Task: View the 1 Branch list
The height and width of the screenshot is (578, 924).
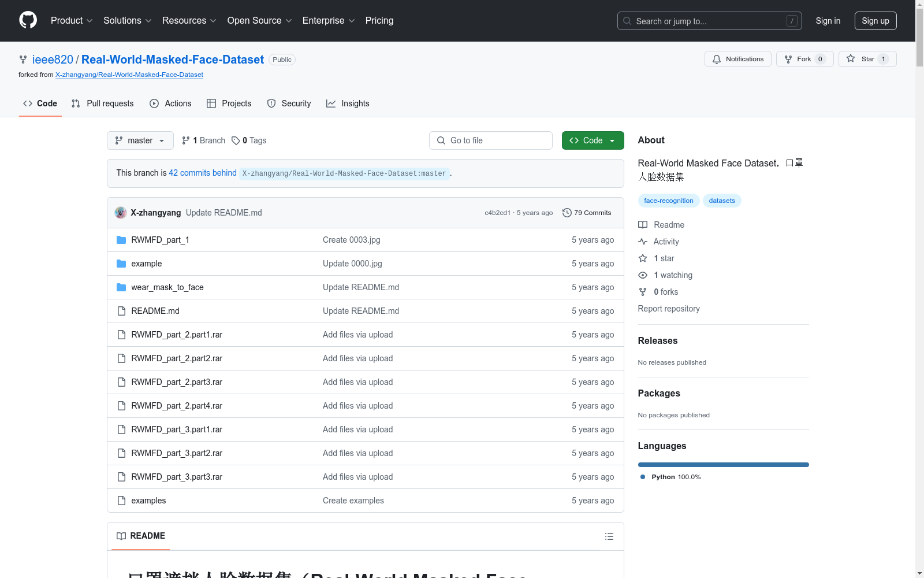Action: coord(203,140)
